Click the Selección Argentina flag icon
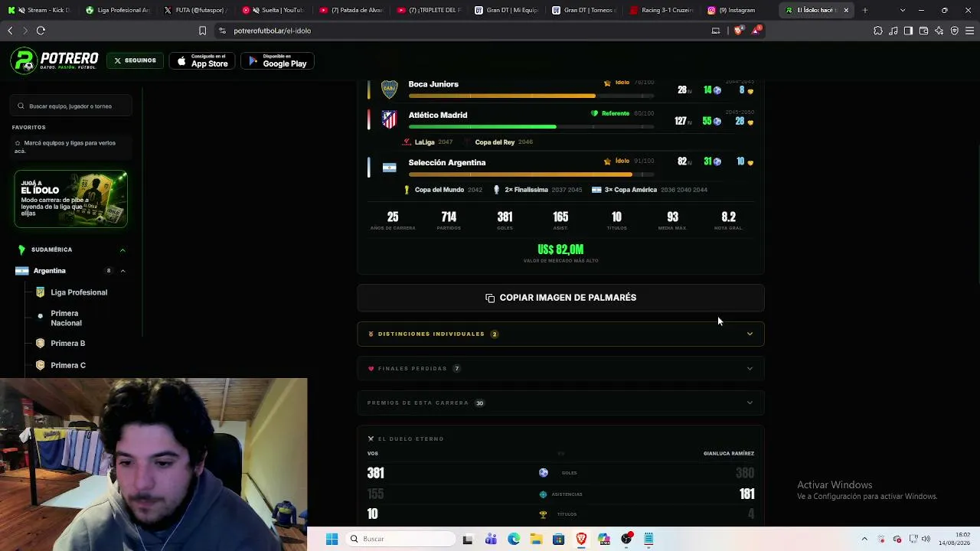This screenshot has width=980, height=551. click(x=389, y=167)
